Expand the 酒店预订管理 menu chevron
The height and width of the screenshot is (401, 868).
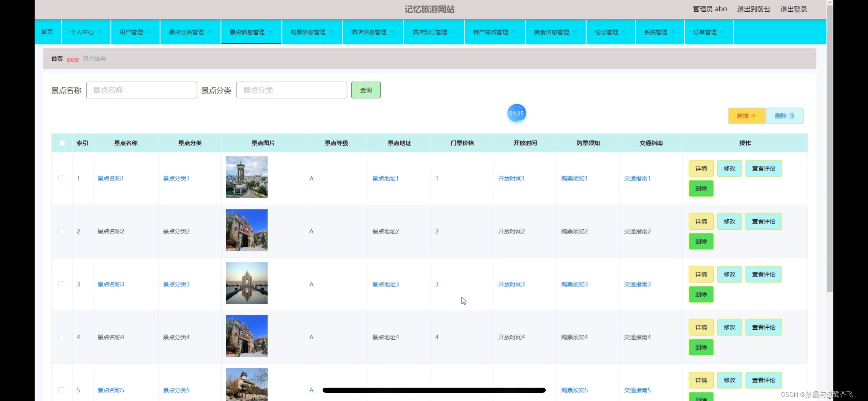coord(453,32)
